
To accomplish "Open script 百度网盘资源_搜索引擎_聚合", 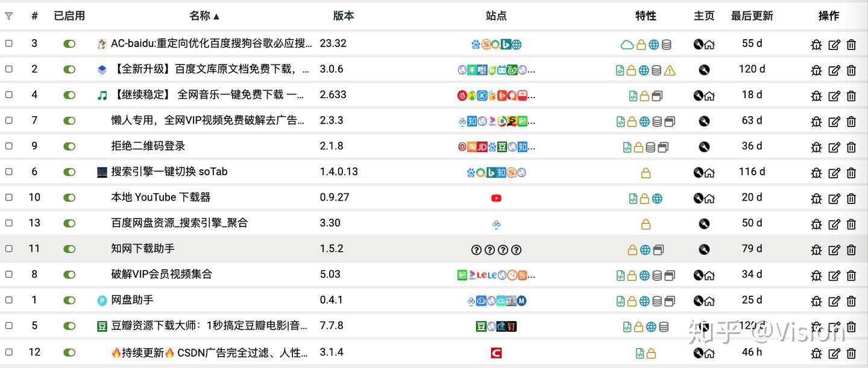I will click(x=180, y=223).
